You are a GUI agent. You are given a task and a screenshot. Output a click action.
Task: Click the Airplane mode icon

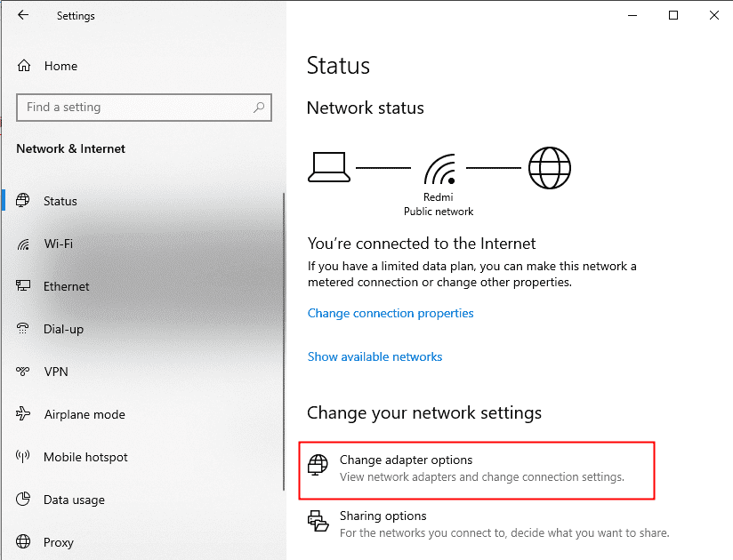coord(24,414)
